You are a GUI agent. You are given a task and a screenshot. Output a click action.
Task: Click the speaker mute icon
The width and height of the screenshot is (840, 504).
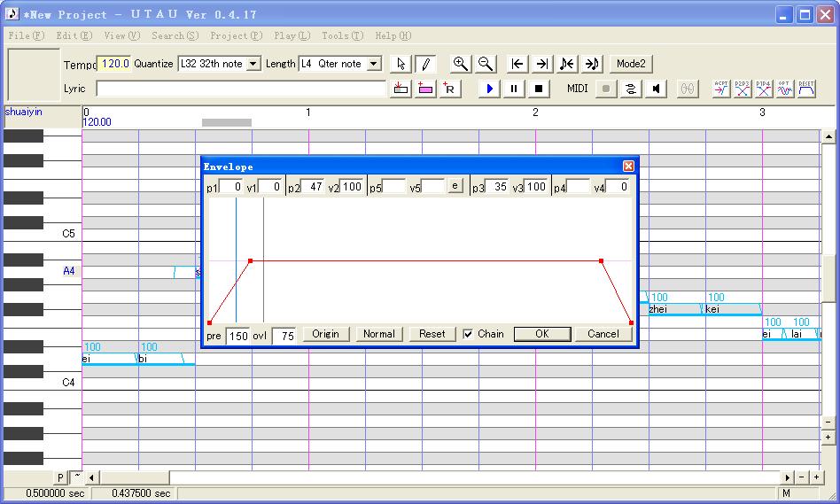tap(656, 89)
